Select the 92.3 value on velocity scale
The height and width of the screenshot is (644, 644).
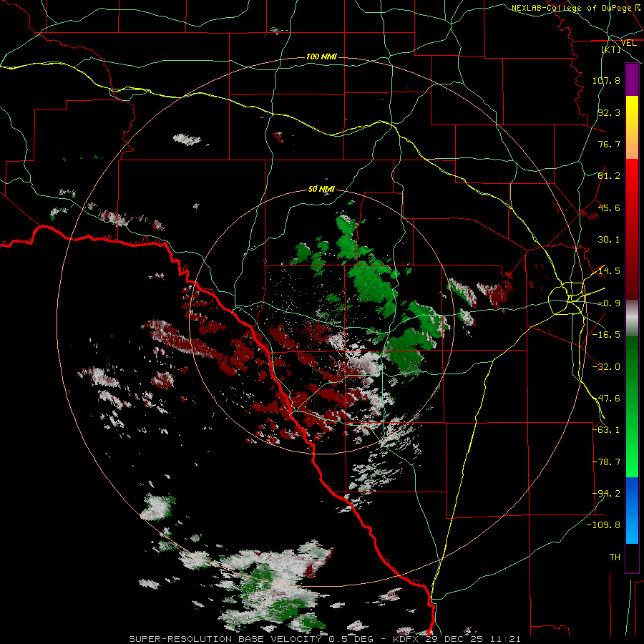(x=609, y=112)
